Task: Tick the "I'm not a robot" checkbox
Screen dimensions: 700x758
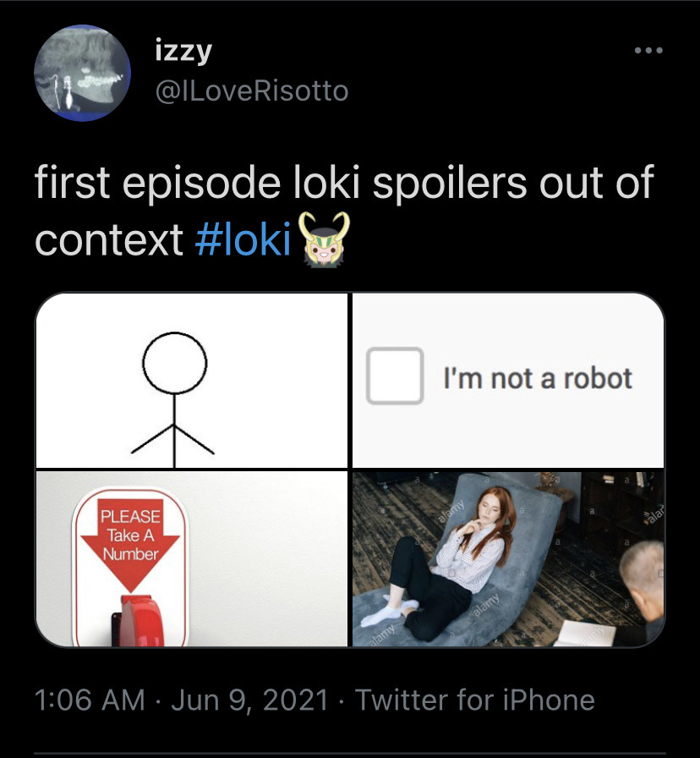Action: [x=395, y=376]
